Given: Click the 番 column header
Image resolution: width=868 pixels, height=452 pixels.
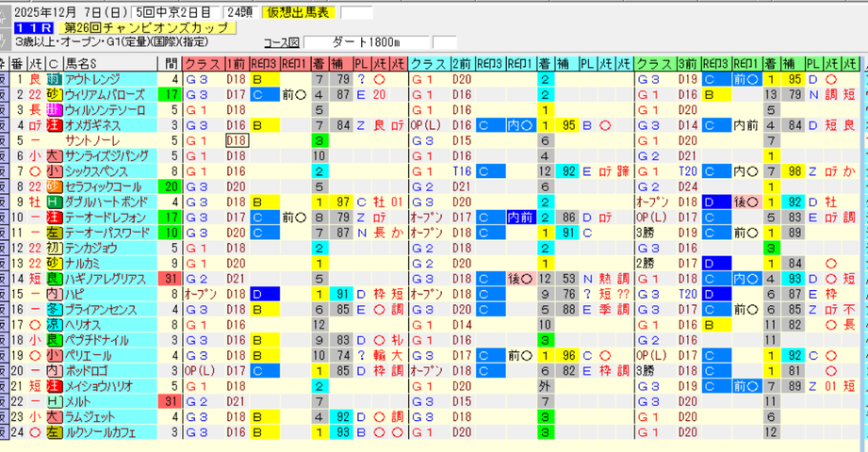Looking at the screenshot, I should 18,64.
